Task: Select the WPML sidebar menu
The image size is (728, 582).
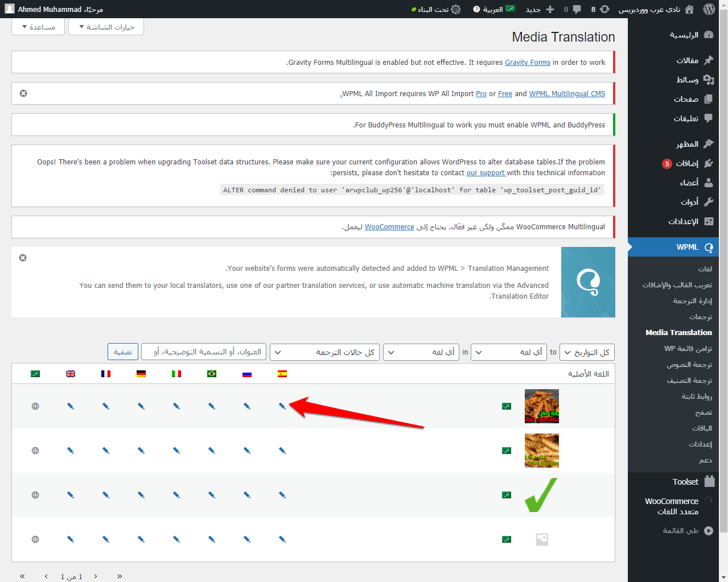Action: [673, 247]
